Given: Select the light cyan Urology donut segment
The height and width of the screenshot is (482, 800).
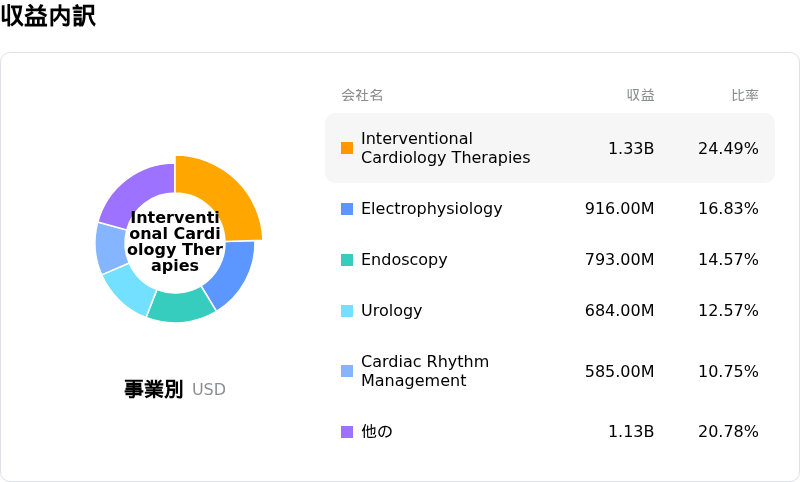Looking at the screenshot, I should [x=130, y=289].
